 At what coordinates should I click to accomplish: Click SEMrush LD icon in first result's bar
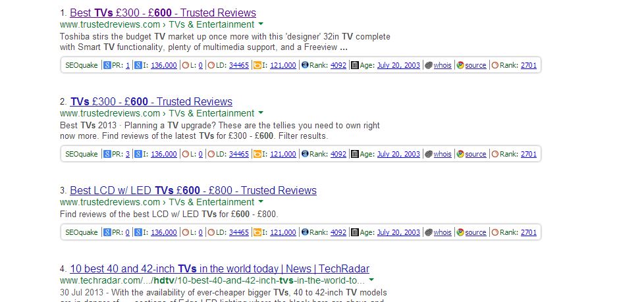(211, 65)
